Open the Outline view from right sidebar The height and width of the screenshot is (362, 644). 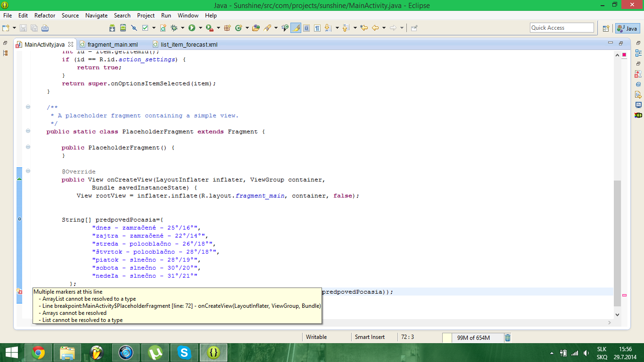(638, 53)
